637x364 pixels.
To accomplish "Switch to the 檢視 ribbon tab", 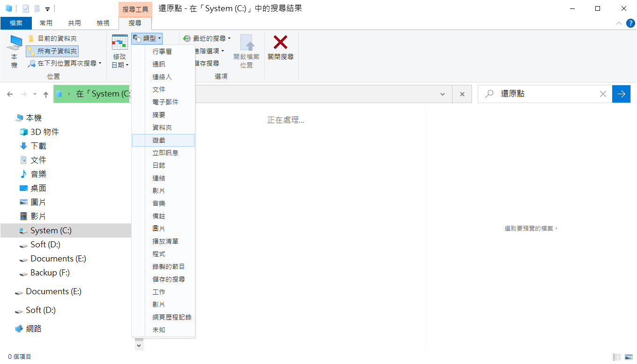I will [103, 23].
